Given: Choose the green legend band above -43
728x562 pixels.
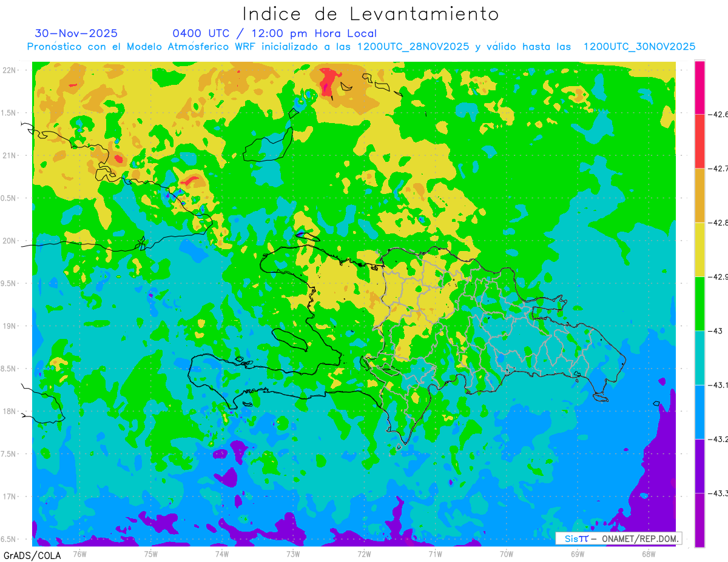Looking at the screenshot, I should click(x=699, y=303).
